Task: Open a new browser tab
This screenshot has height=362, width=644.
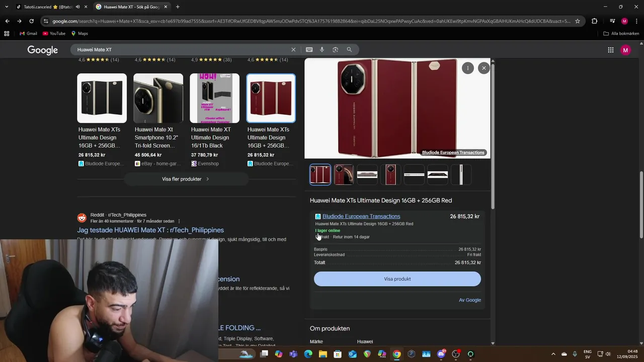Action: pos(178,7)
